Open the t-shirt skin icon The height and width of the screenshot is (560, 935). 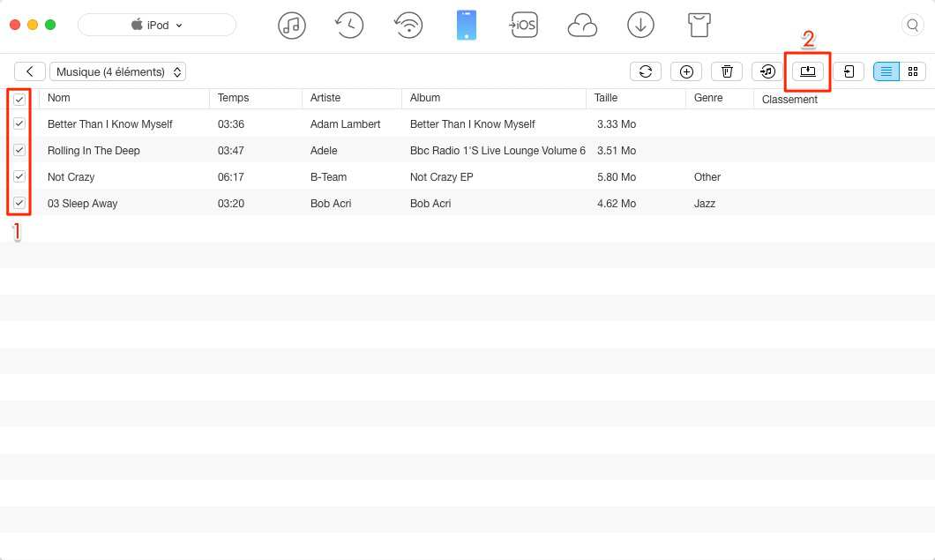click(x=699, y=26)
